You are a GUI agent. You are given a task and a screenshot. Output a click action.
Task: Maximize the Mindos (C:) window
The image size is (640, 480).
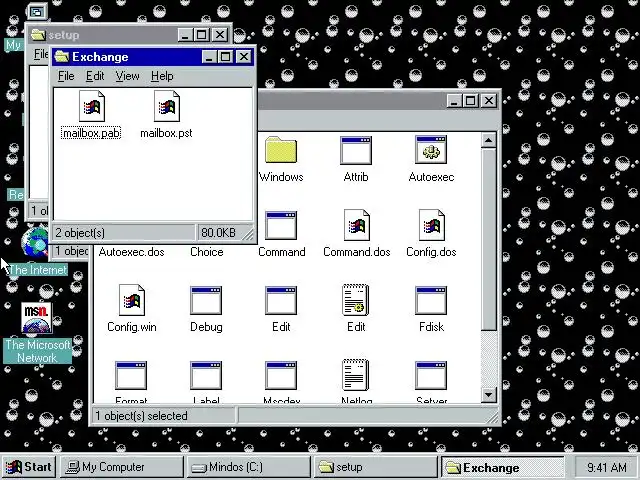470,100
